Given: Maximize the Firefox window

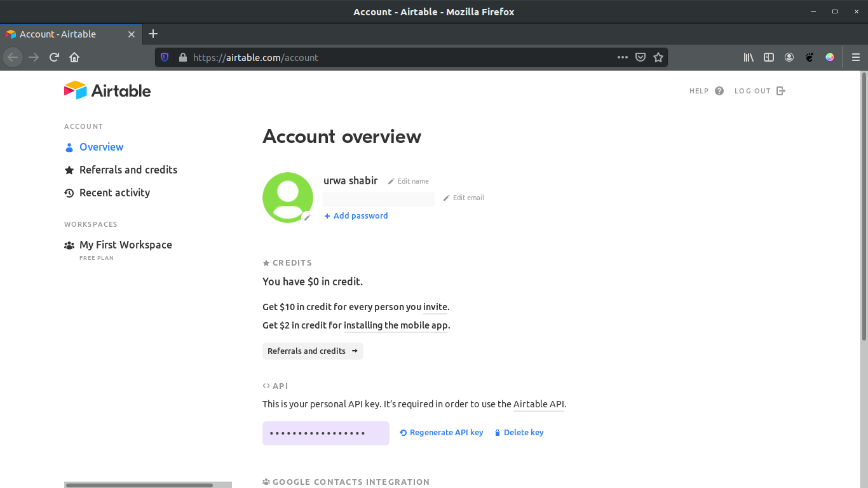Looking at the screenshot, I should pyautogui.click(x=835, y=11).
